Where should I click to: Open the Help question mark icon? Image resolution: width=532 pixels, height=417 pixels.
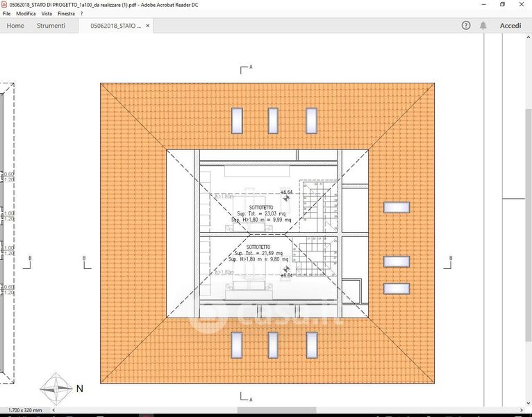coord(467,26)
